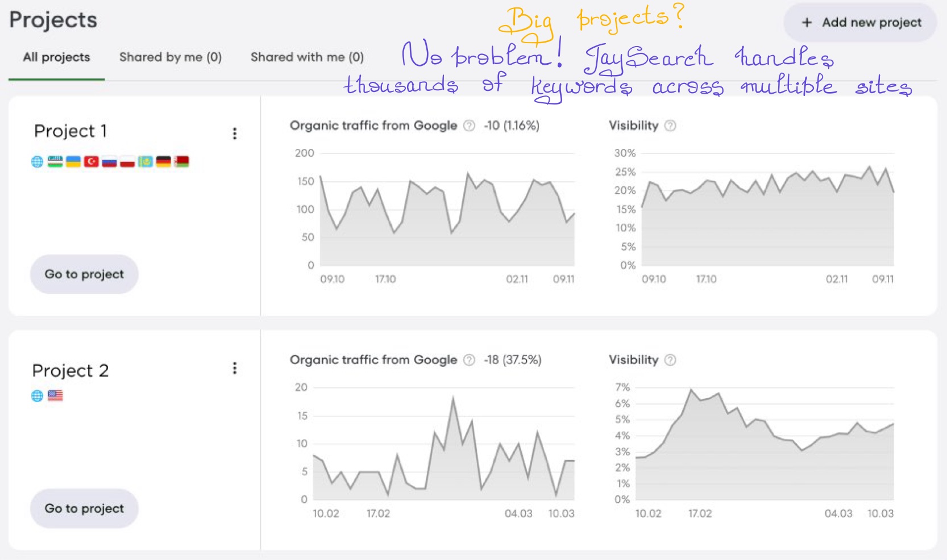The width and height of the screenshot is (947, 560).
Task: Click the US flag under Project 2
Action: [56, 395]
